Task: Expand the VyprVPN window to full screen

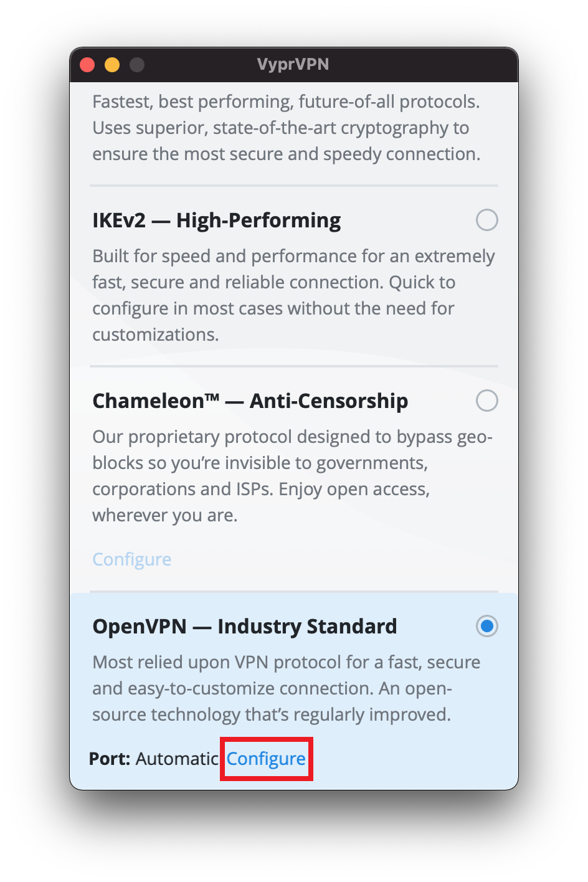Action: pyautogui.click(x=136, y=64)
